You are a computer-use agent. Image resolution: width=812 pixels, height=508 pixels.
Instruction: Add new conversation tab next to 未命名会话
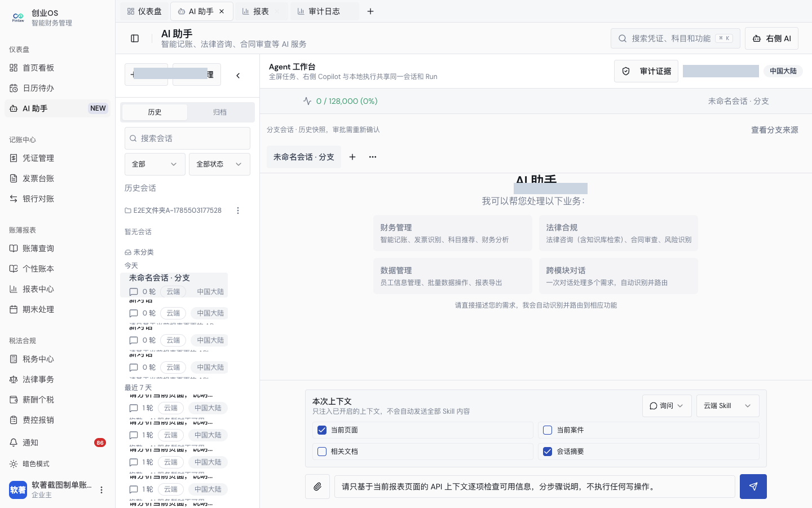pyautogui.click(x=352, y=157)
